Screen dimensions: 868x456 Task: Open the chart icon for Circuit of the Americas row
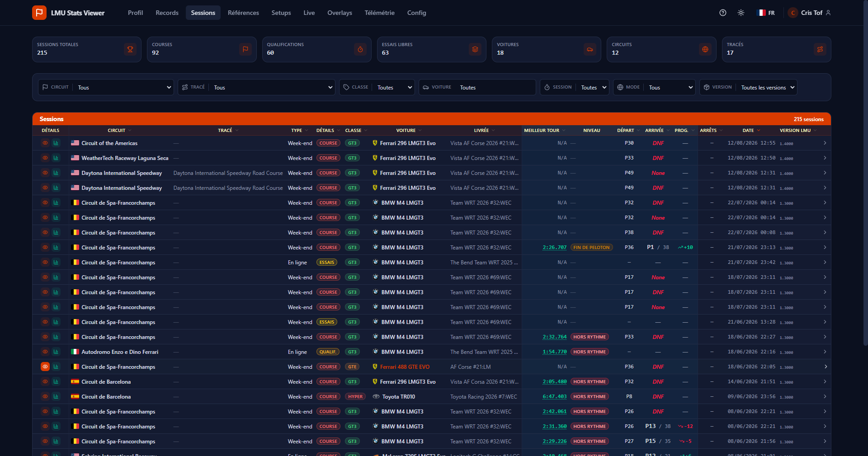(56, 143)
